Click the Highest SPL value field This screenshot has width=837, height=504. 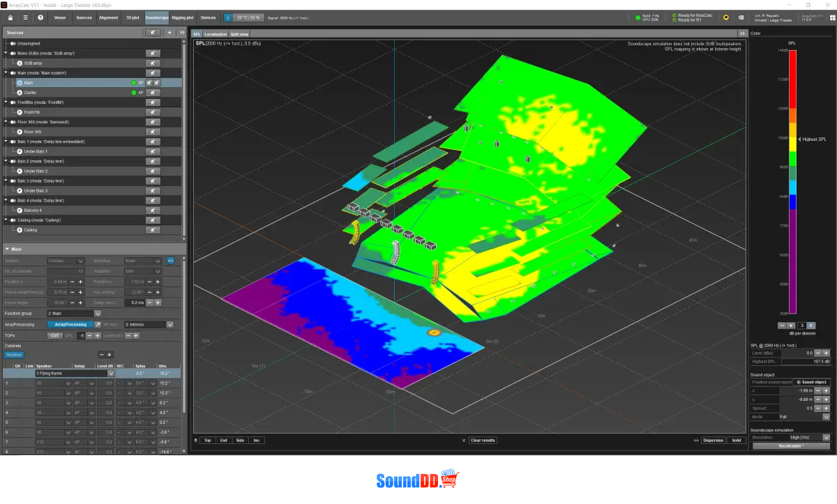click(806, 362)
